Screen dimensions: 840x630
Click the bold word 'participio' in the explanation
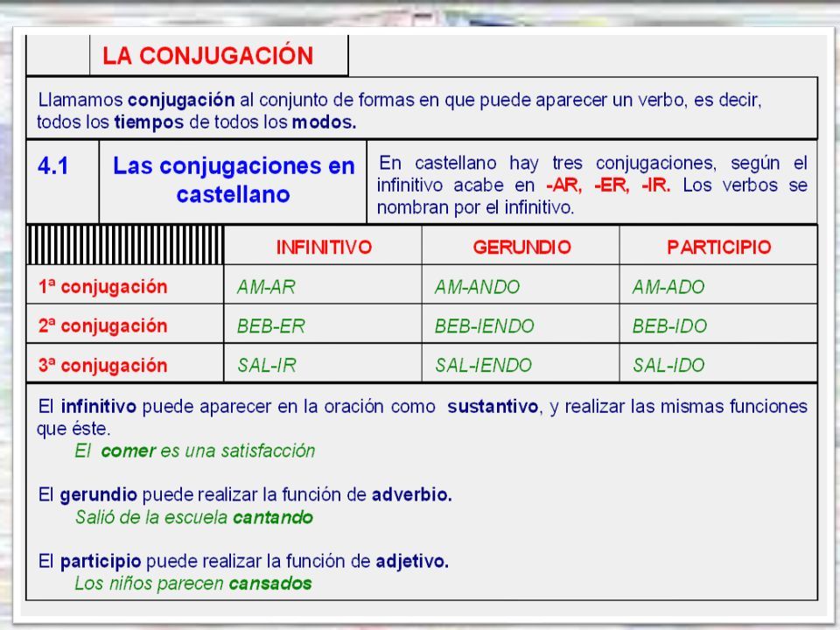(x=101, y=562)
